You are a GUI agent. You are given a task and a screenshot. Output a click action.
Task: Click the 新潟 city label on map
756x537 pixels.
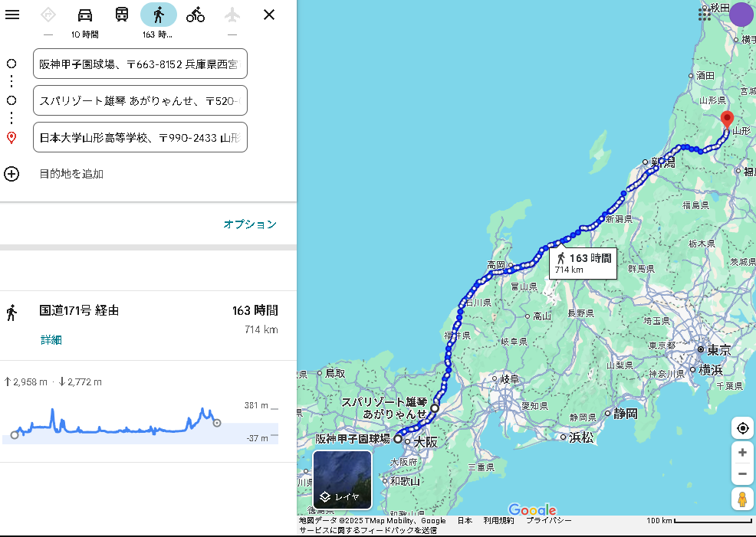click(663, 163)
